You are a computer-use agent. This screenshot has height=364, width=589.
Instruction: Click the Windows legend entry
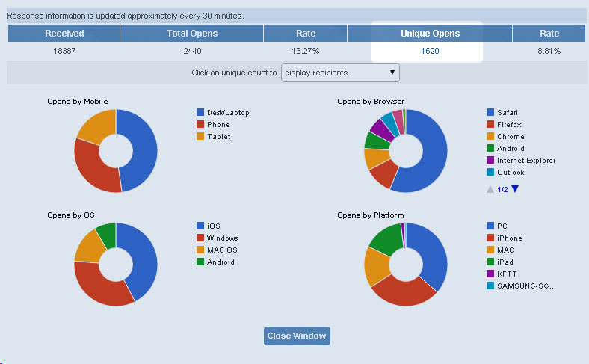pyautogui.click(x=217, y=238)
